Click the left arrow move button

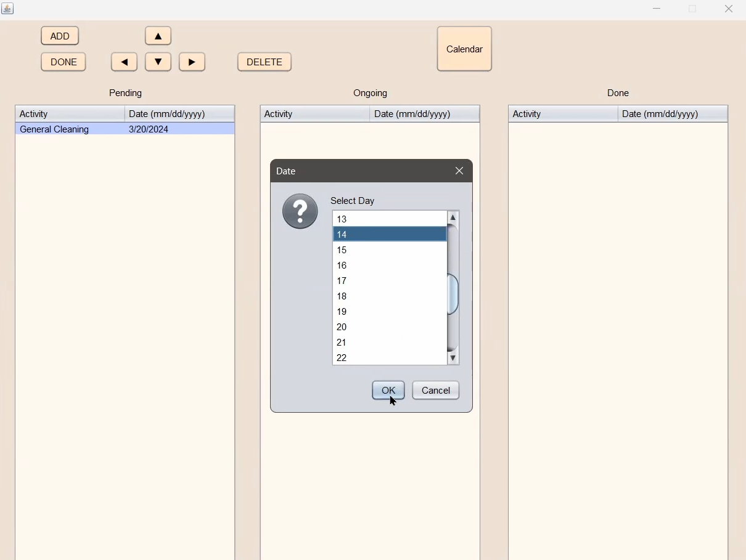pyautogui.click(x=125, y=62)
